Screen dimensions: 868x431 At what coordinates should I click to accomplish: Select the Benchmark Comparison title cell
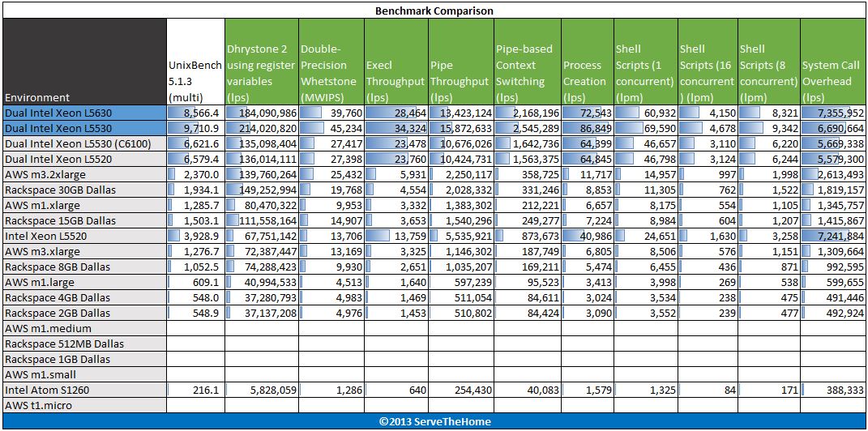pyautogui.click(x=434, y=11)
